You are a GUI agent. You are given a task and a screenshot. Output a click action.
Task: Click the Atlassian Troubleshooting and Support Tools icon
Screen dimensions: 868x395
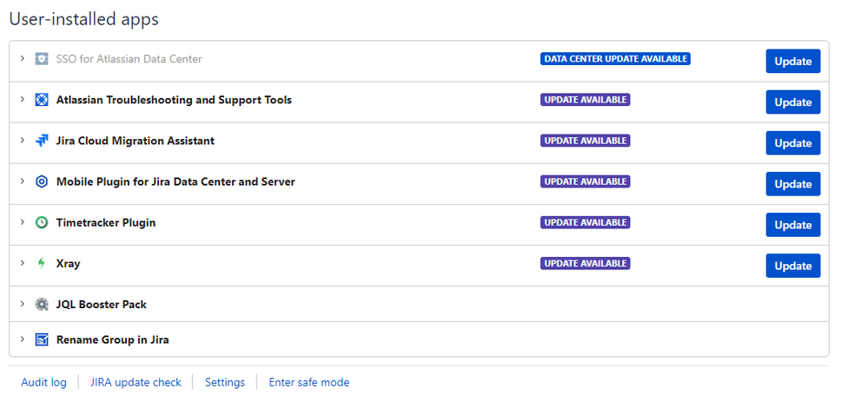click(x=42, y=100)
